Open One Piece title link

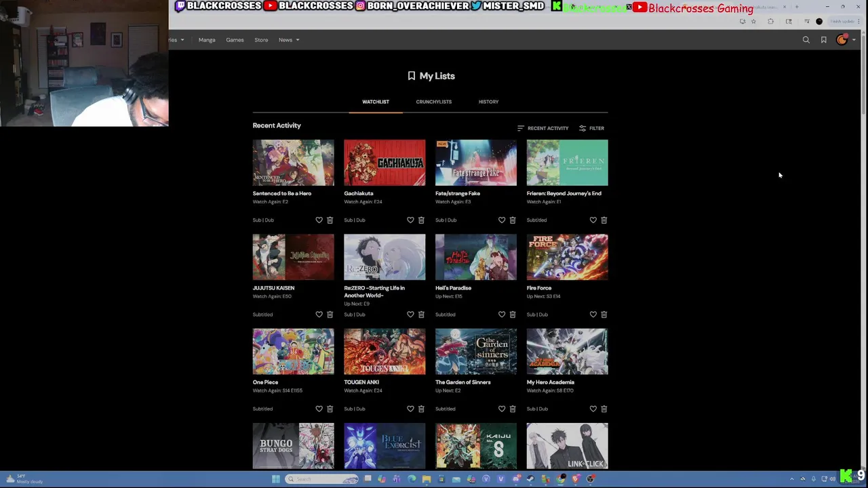(266, 382)
